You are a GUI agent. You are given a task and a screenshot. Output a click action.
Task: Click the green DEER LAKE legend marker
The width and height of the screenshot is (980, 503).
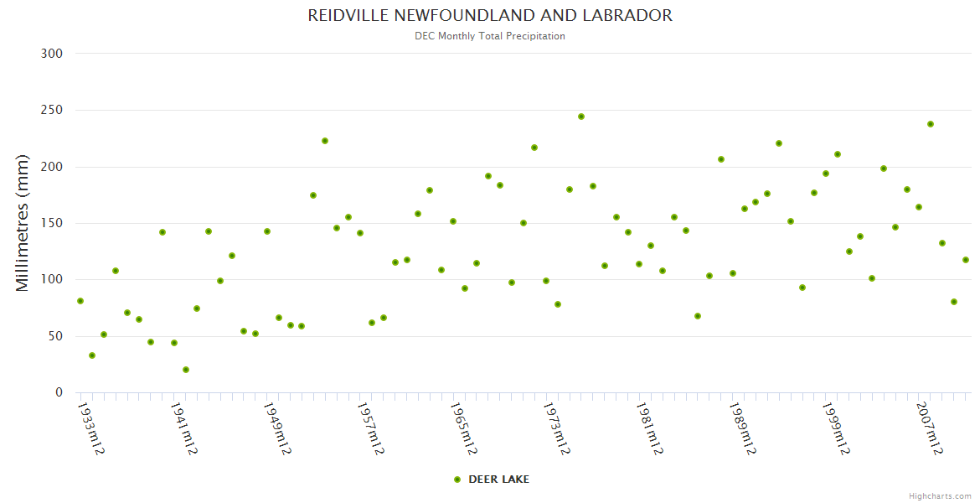(457, 480)
